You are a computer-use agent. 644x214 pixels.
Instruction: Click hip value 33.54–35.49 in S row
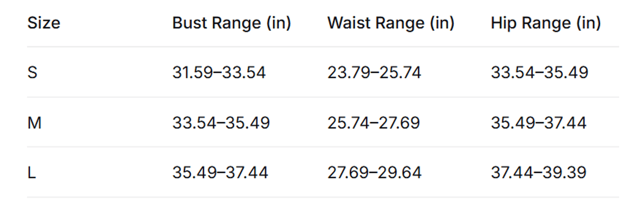[x=540, y=72]
